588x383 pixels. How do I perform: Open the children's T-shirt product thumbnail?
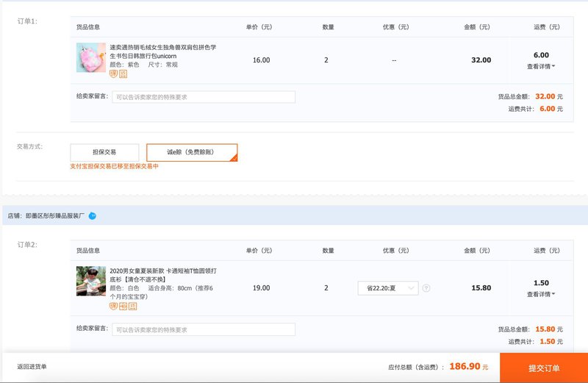pyautogui.click(x=91, y=282)
